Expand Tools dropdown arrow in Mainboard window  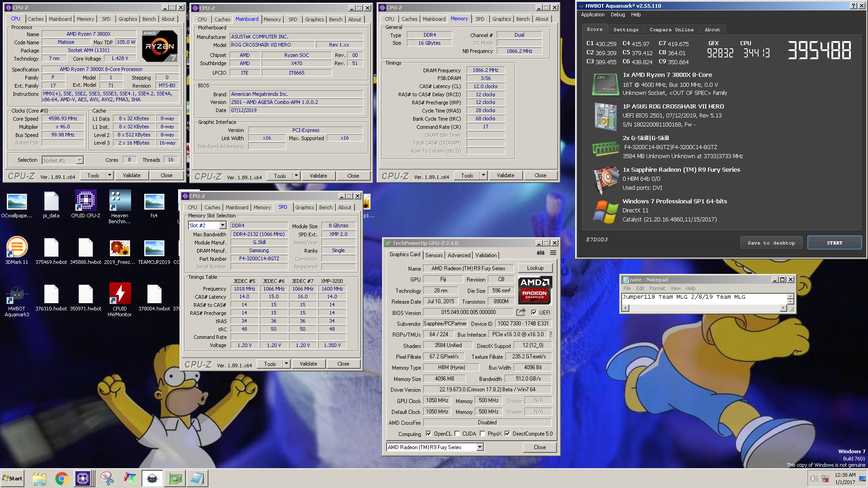[296, 176]
